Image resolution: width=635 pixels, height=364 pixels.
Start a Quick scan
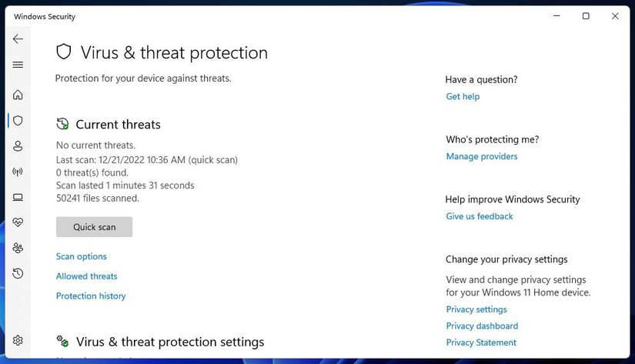(x=94, y=227)
